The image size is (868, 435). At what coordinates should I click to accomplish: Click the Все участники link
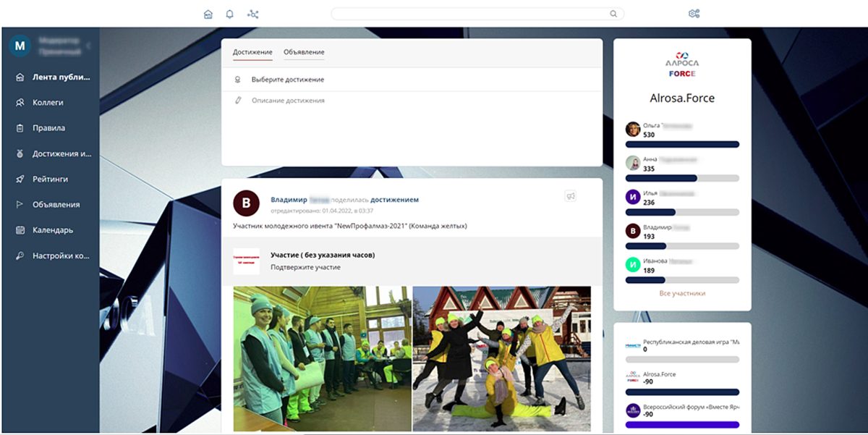(x=682, y=293)
